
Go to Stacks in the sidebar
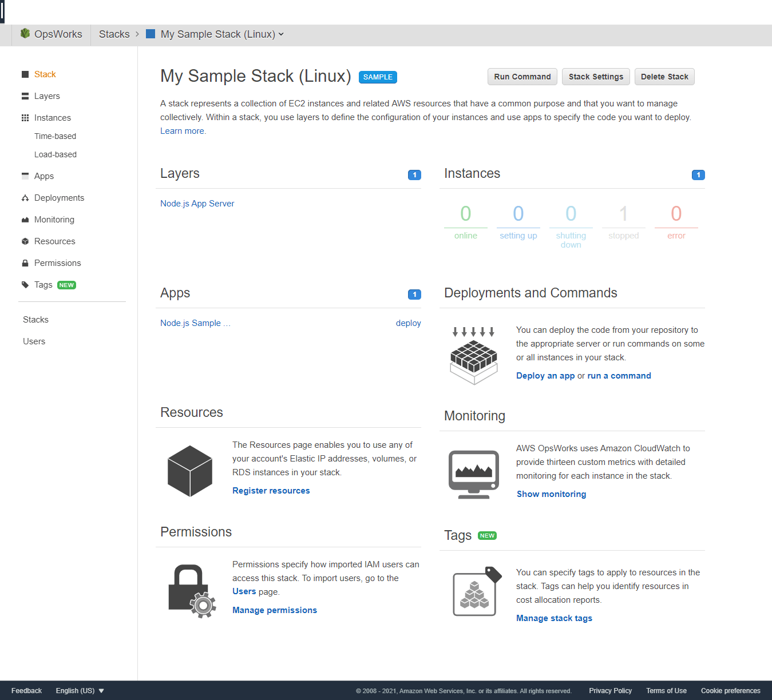click(35, 320)
